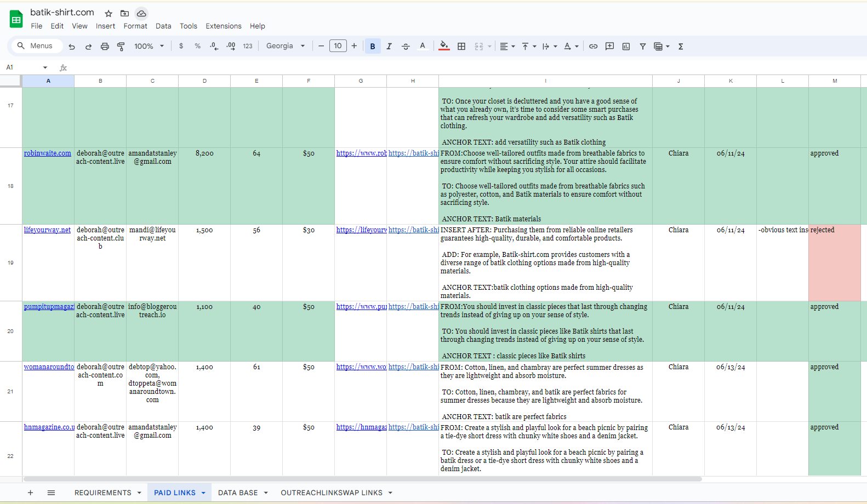Print the spreadsheet with printer icon
Screen dimensions: 867x504
click(x=105, y=47)
